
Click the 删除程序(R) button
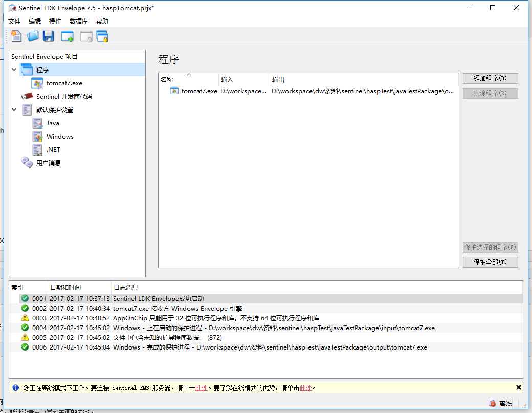click(x=490, y=93)
